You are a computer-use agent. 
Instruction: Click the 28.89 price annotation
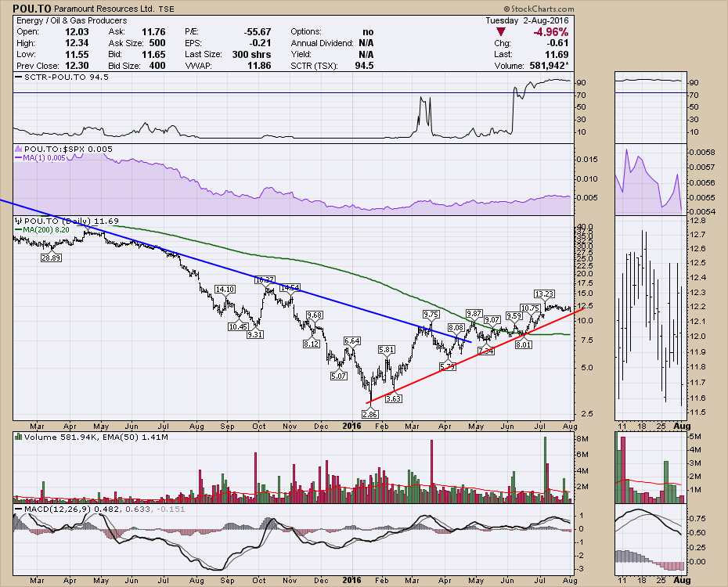tap(51, 257)
